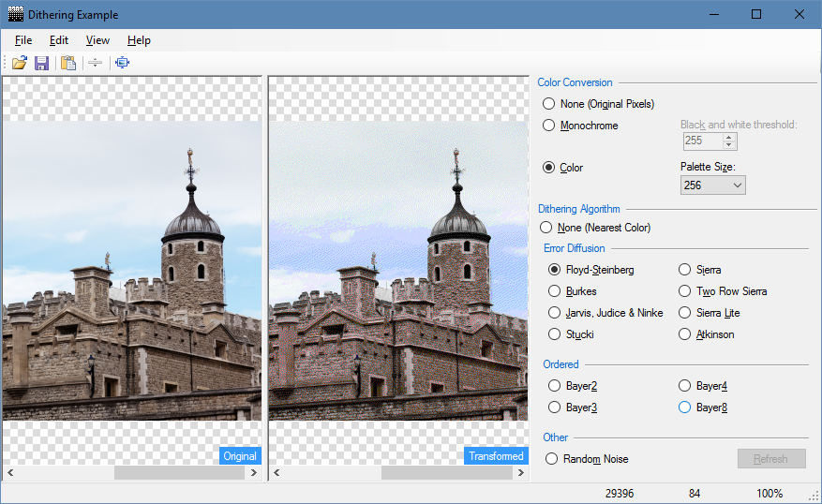822x504 pixels.
Task: Paste image from clipboard toolbar icon
Action: click(x=68, y=63)
